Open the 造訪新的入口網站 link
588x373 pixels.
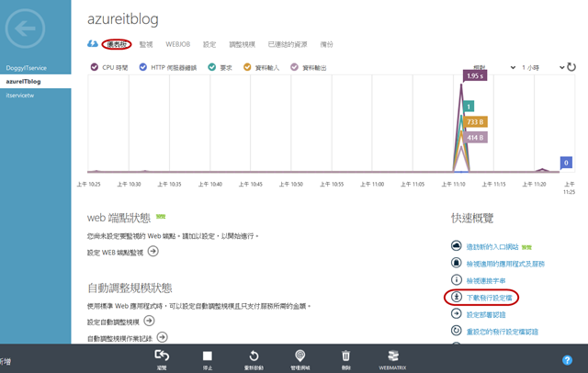click(x=492, y=246)
